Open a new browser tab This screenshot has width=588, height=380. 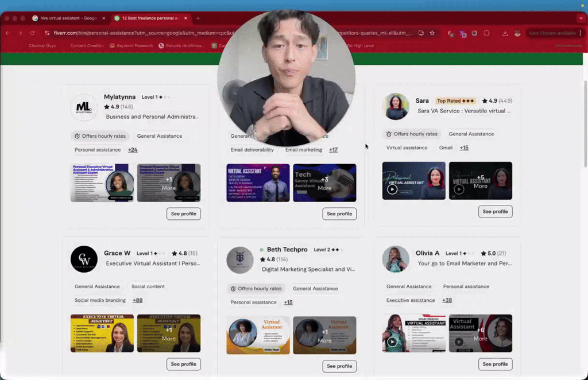[x=198, y=18]
